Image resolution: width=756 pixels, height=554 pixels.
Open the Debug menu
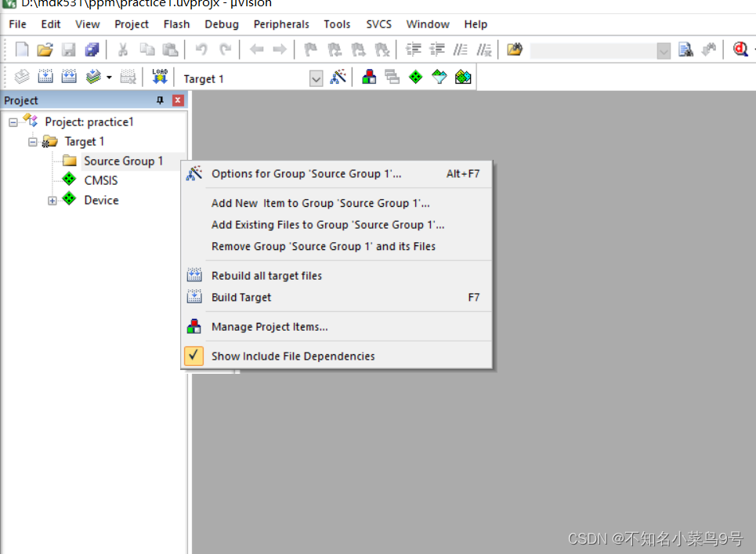point(221,24)
